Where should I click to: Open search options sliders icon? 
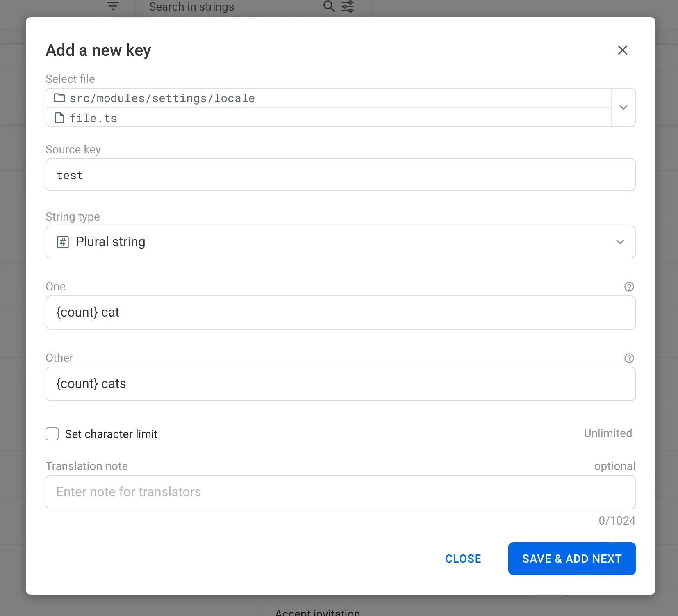click(348, 6)
